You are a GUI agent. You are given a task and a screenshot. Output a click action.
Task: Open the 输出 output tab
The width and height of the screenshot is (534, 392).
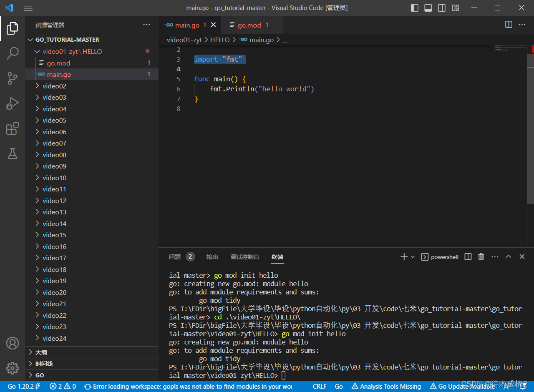212,257
